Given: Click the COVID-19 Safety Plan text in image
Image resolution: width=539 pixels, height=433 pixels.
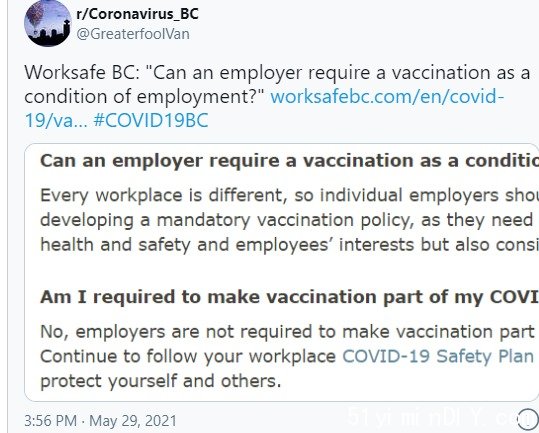Looking at the screenshot, I should 438,356.
